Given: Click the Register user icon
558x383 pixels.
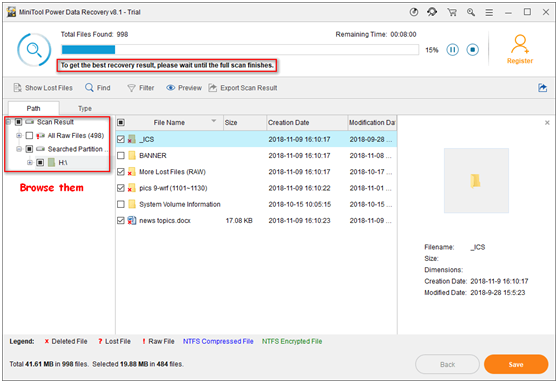Looking at the screenshot, I should pyautogui.click(x=520, y=44).
